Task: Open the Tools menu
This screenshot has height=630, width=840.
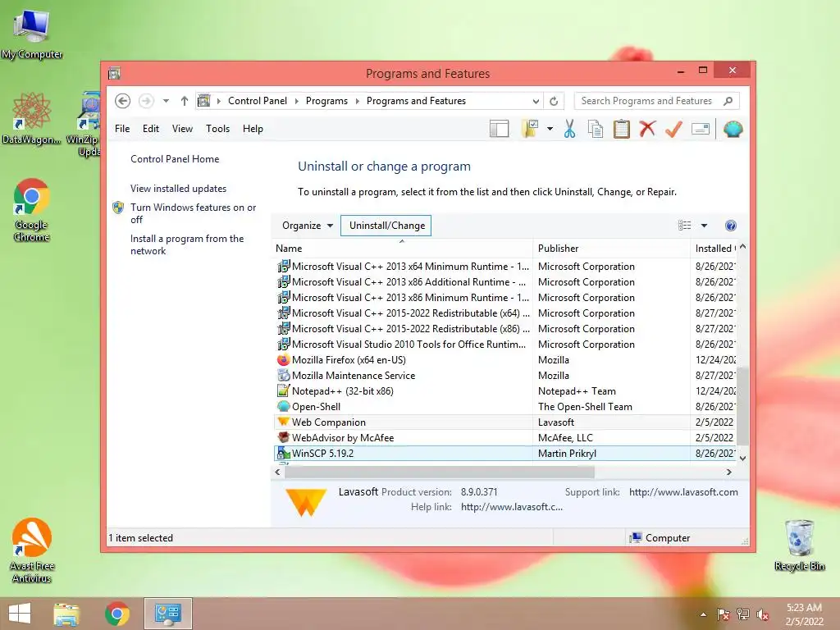Action: [217, 129]
